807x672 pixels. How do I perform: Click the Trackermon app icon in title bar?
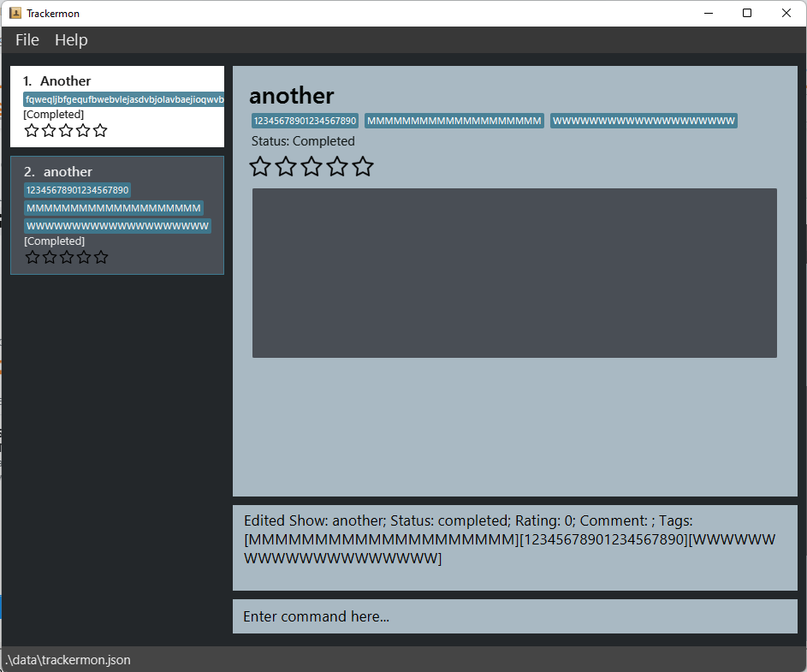point(15,13)
